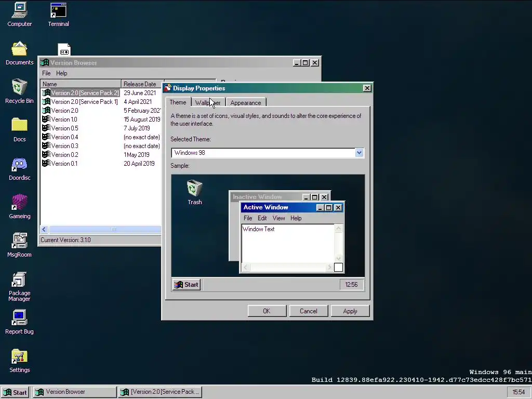
Task: Click the sample Start button in preview
Action: point(187,285)
